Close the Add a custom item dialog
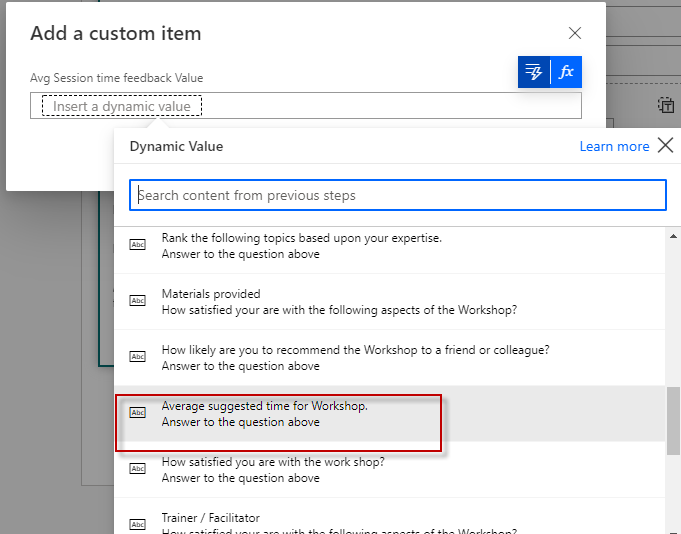Image resolution: width=681 pixels, height=534 pixels. point(575,33)
